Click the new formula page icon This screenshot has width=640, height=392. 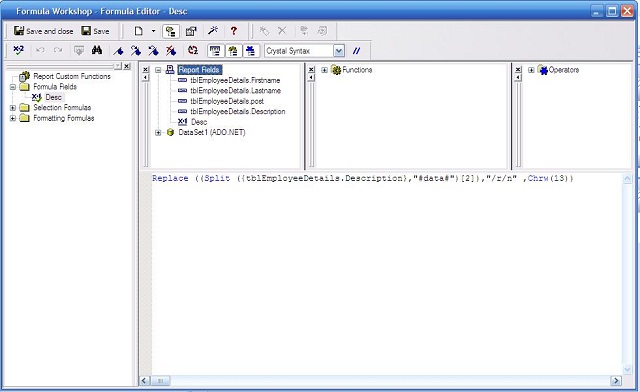138,31
